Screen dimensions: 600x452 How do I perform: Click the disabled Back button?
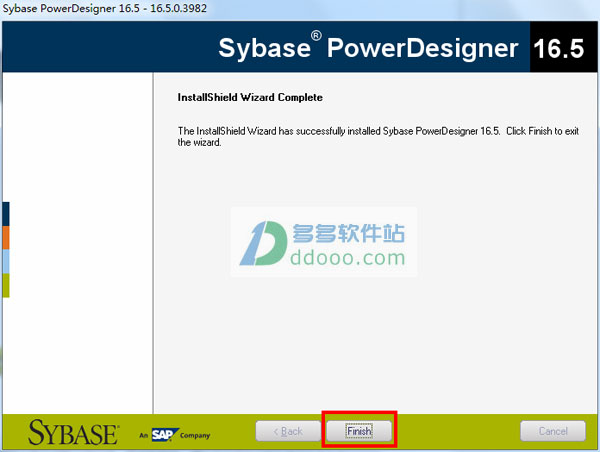(x=288, y=431)
